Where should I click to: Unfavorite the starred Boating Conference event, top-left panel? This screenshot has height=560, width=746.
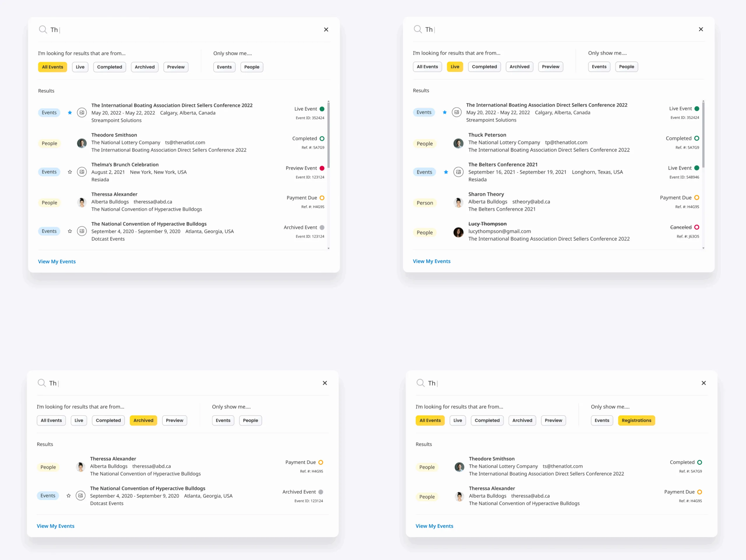point(70,112)
